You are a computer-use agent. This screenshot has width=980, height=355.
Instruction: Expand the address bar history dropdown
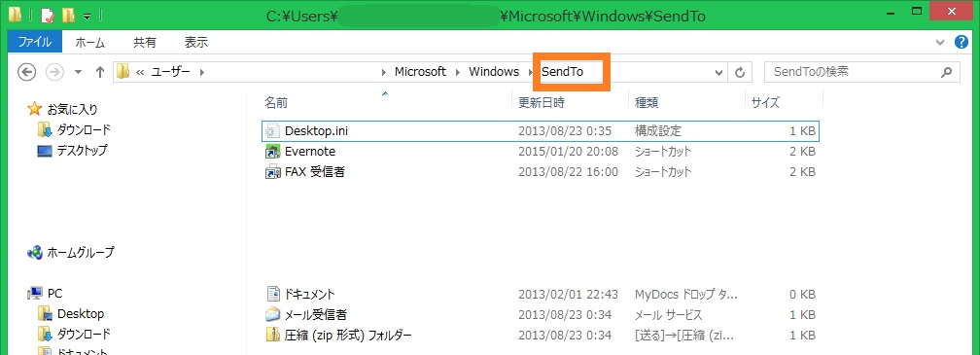point(718,73)
